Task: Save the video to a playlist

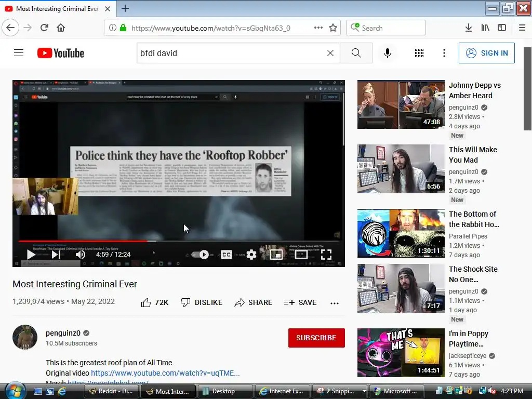Action: tap(300, 302)
